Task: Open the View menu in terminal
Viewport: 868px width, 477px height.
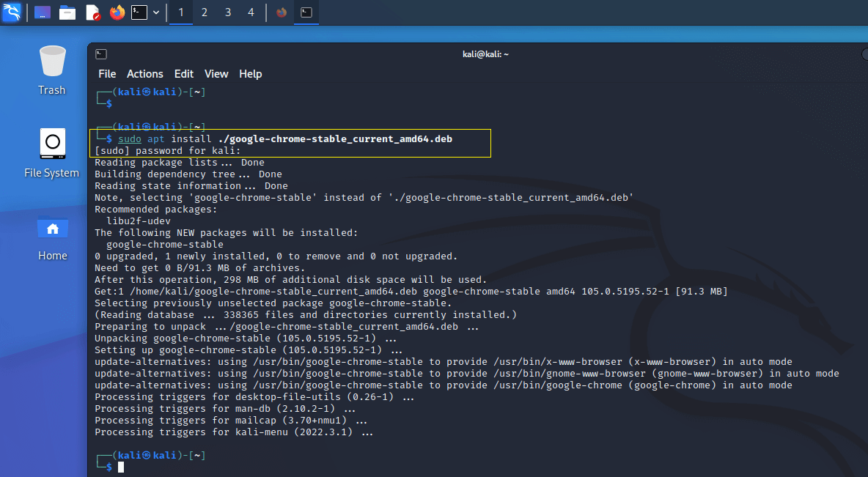Action: coord(216,74)
